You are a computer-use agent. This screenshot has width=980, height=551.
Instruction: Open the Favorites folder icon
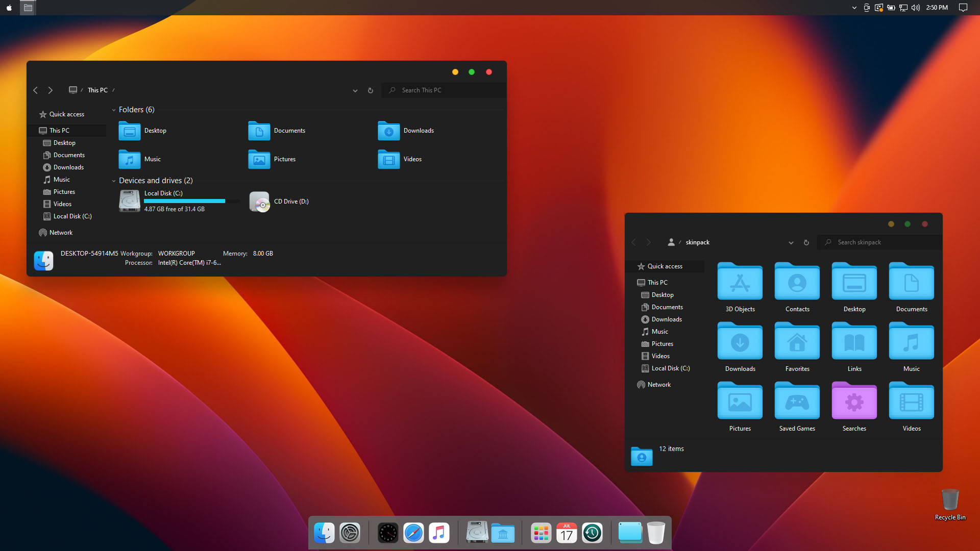(x=797, y=342)
